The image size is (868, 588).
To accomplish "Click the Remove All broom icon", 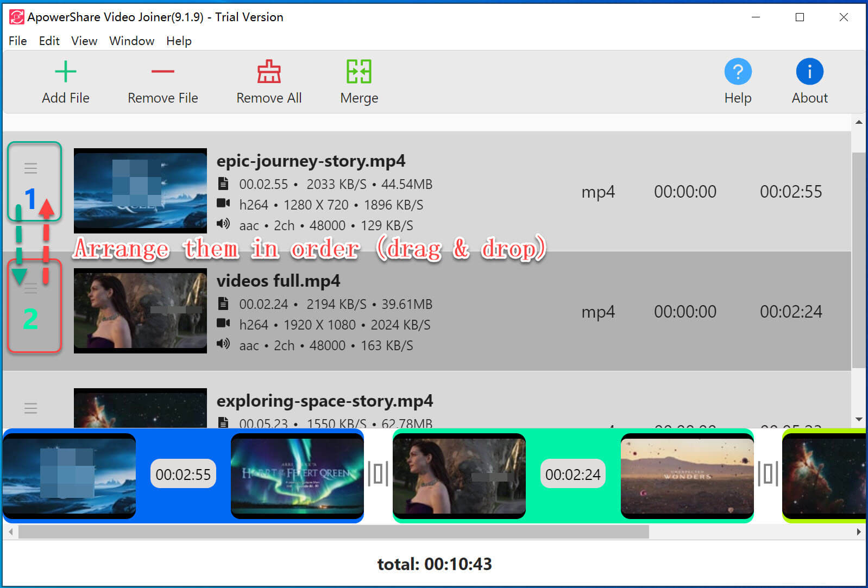I will [269, 72].
